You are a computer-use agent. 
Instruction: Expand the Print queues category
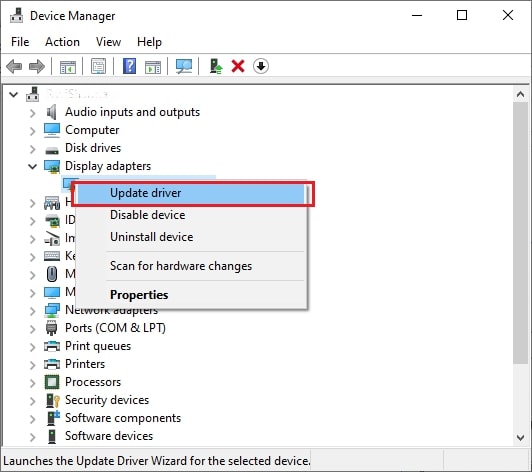[x=32, y=346]
